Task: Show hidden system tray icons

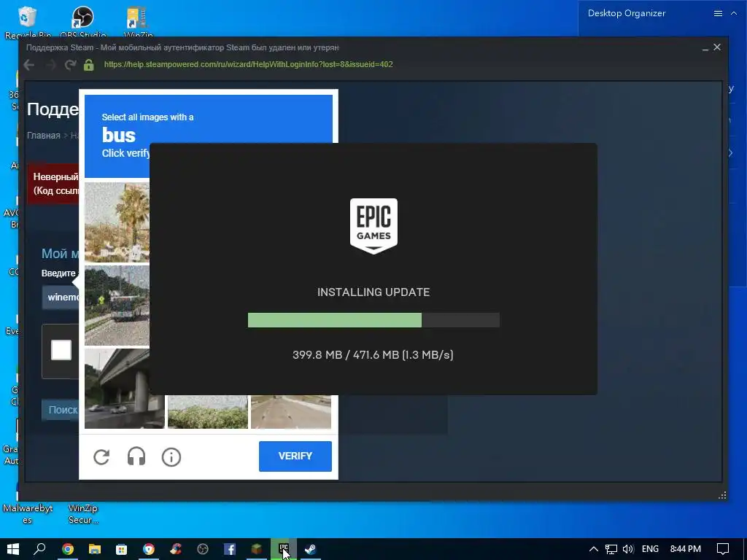Action: click(594, 549)
